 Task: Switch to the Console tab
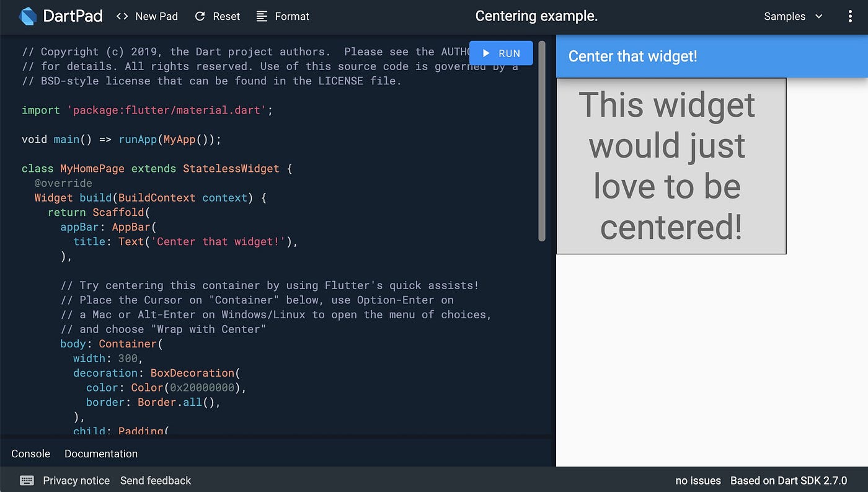click(30, 454)
